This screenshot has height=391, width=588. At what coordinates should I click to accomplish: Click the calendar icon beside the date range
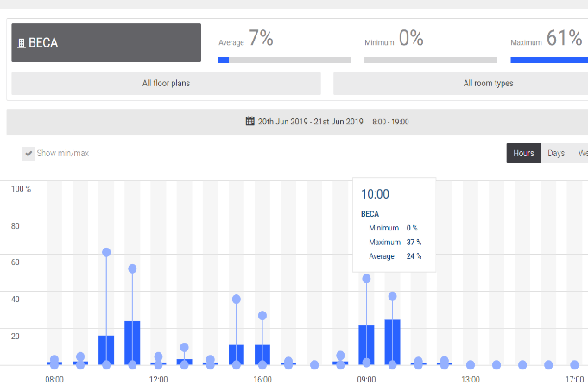[x=250, y=122]
